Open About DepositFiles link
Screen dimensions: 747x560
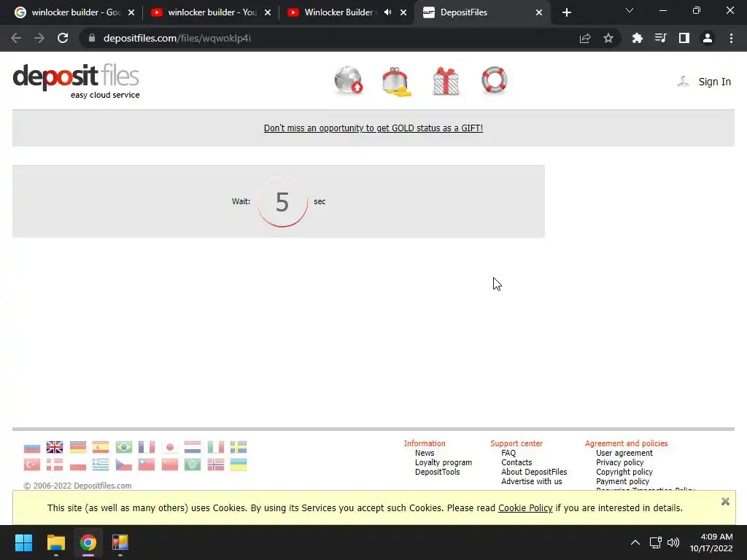point(534,472)
